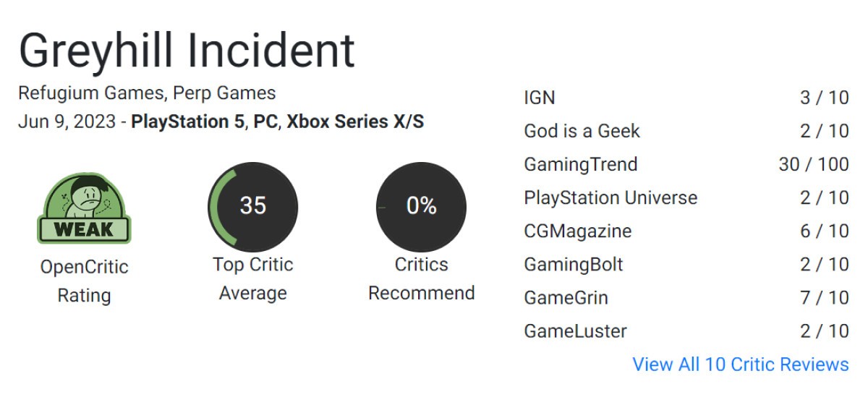Select the PlayStation 5 platform label

188,121
